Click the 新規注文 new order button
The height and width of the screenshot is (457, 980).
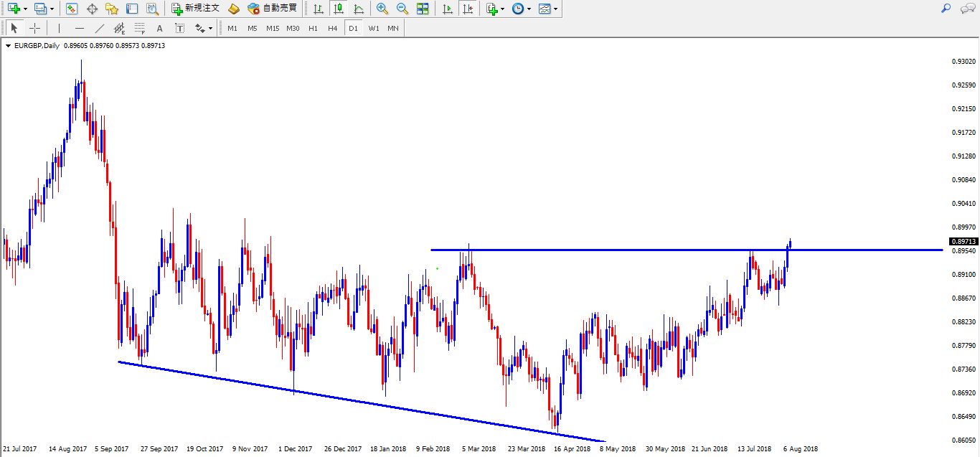[x=195, y=9]
